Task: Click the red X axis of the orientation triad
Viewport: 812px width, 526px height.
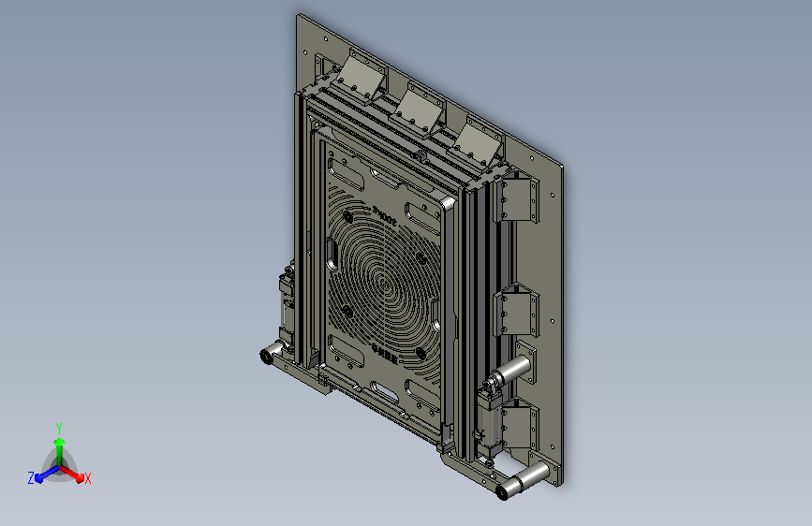Action: [x=72, y=474]
